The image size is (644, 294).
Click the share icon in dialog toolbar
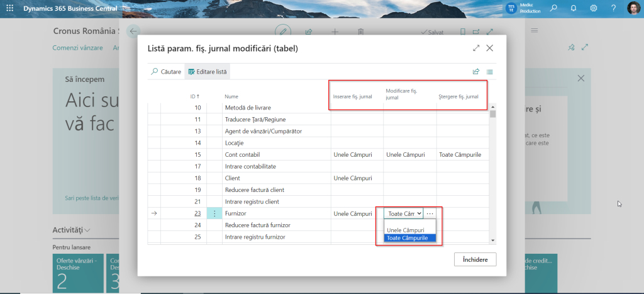tap(476, 72)
